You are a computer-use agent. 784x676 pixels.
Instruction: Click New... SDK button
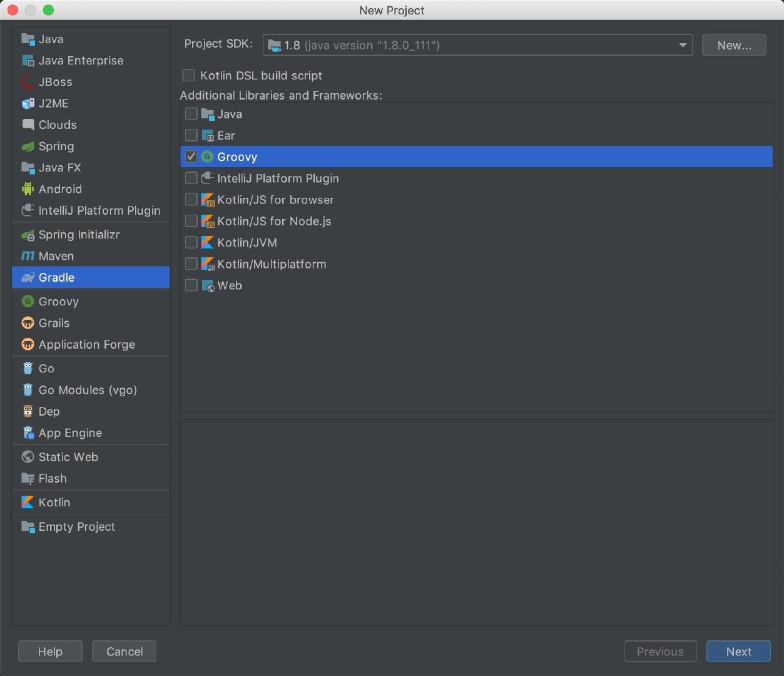coord(734,45)
